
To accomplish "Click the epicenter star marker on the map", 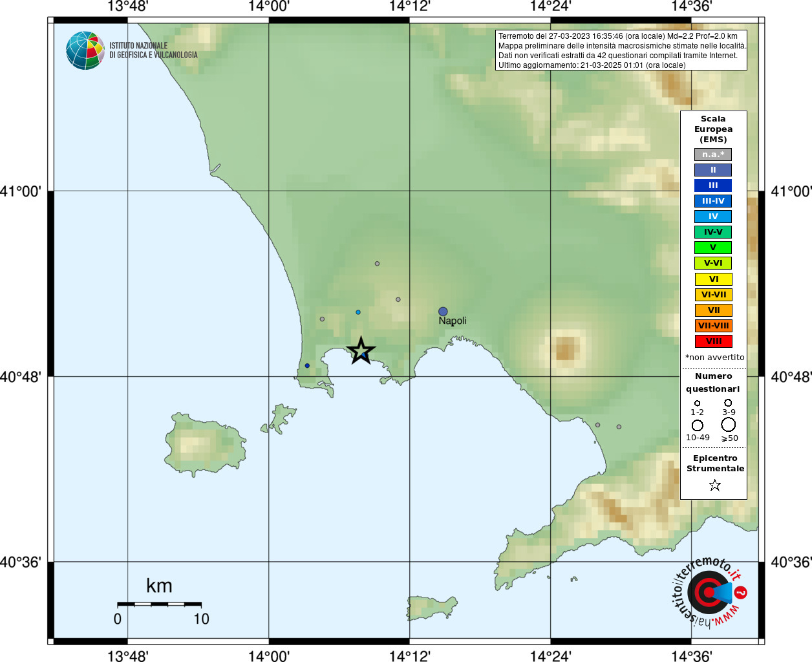I will point(361,350).
